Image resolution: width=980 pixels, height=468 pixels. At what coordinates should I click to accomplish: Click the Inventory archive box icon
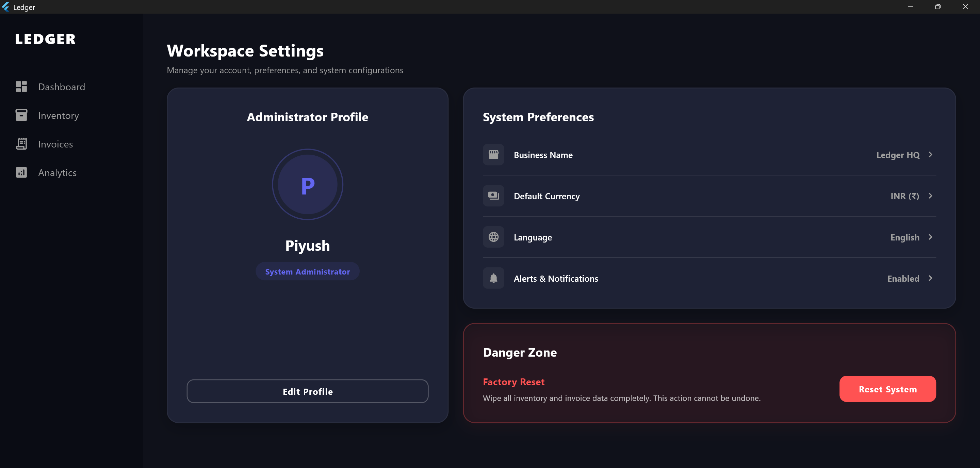tap(21, 115)
